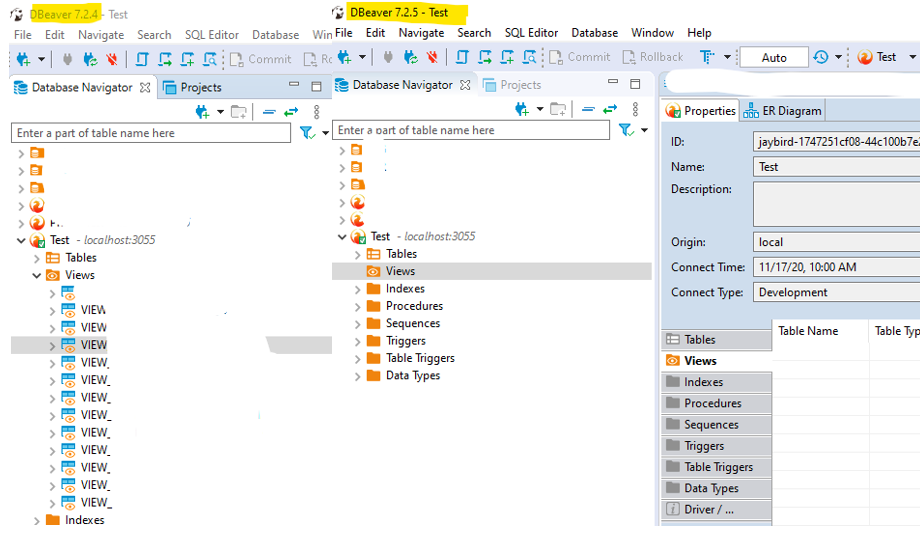Expand Procedures folder in 7.2.5 navigator
920x537 pixels.
pos(358,307)
